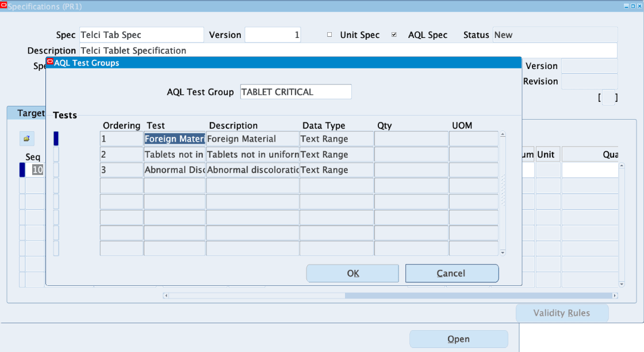This screenshot has width=644, height=352.
Task: Confirm with the OK button
Action: [x=352, y=273]
